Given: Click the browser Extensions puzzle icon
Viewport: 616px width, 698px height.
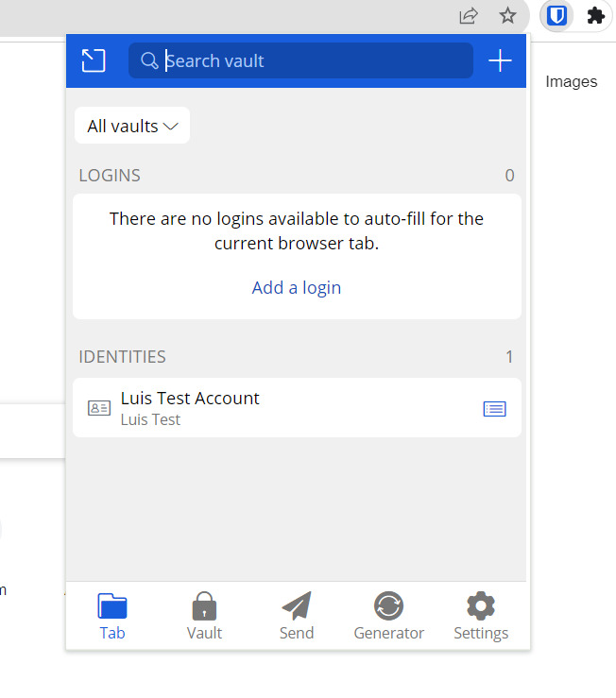Looking at the screenshot, I should (x=595, y=16).
